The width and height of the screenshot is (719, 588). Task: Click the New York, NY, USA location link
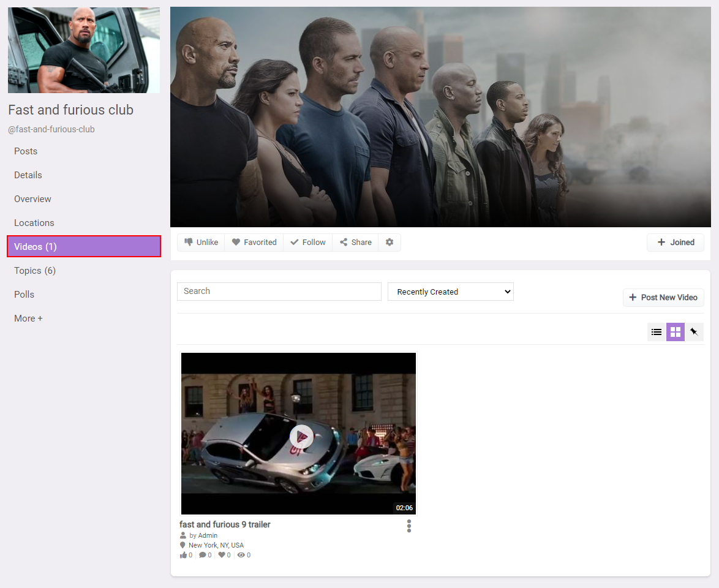pyautogui.click(x=216, y=545)
